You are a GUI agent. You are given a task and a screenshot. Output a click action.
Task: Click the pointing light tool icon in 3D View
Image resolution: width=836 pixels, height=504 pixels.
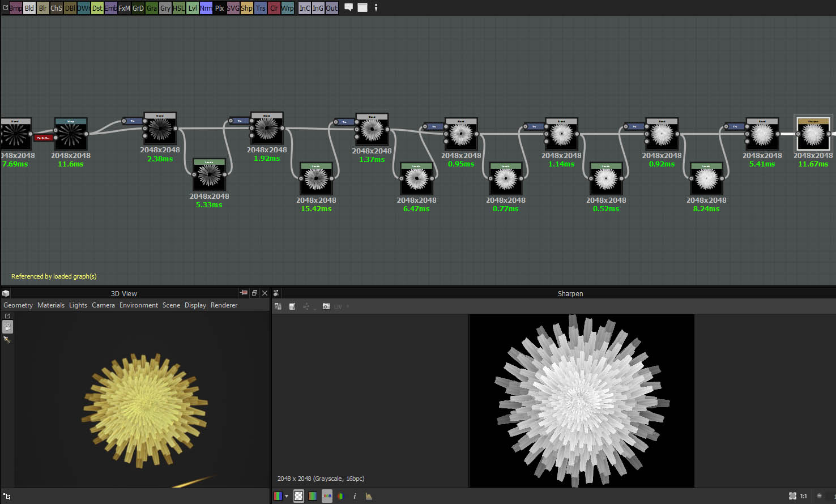point(7,340)
